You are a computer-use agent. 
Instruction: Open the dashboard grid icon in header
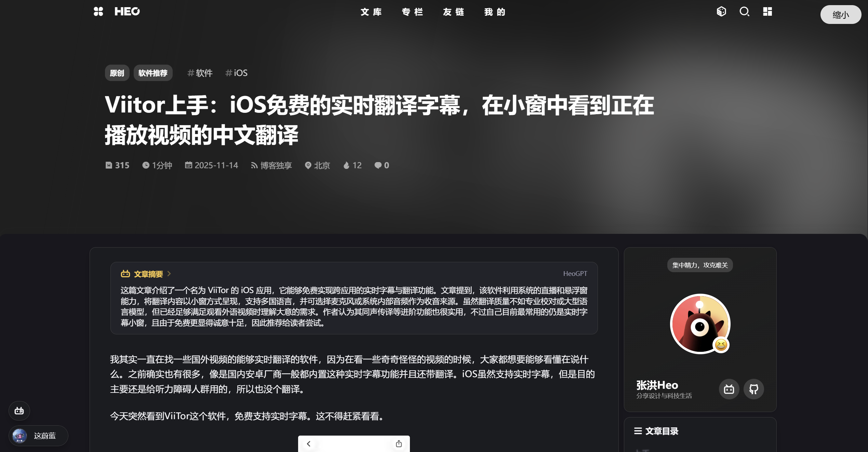(x=767, y=12)
